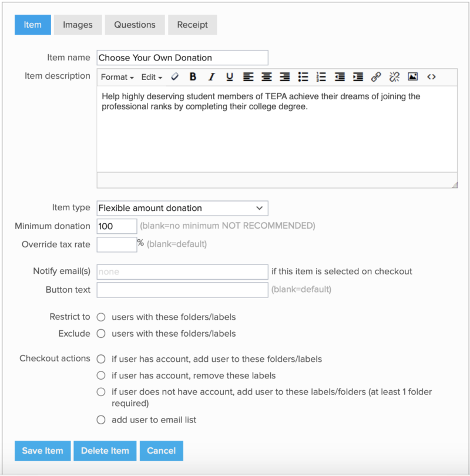Open the Questions tab
This screenshot has width=470, height=476.
click(x=135, y=25)
